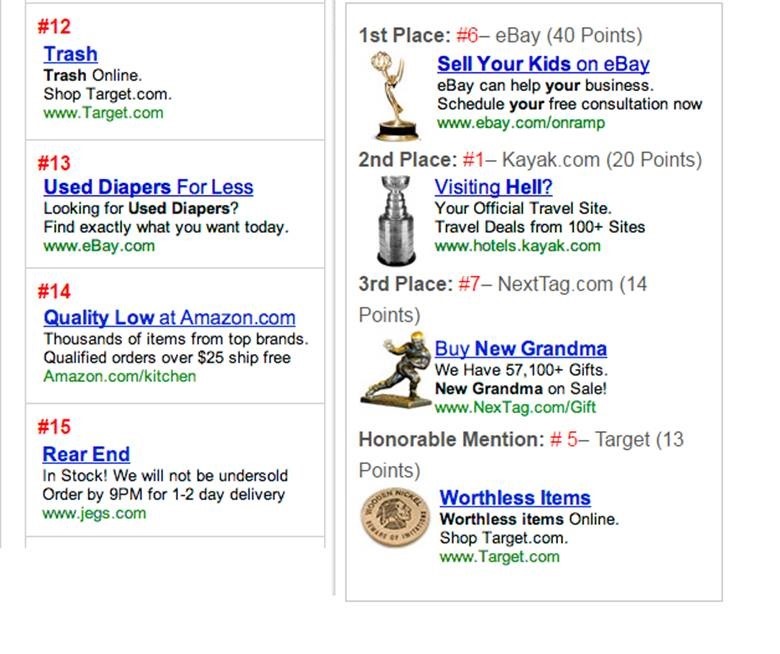Click the red #6 entry reference
The width and height of the screenshot is (780, 654).
tap(467, 36)
